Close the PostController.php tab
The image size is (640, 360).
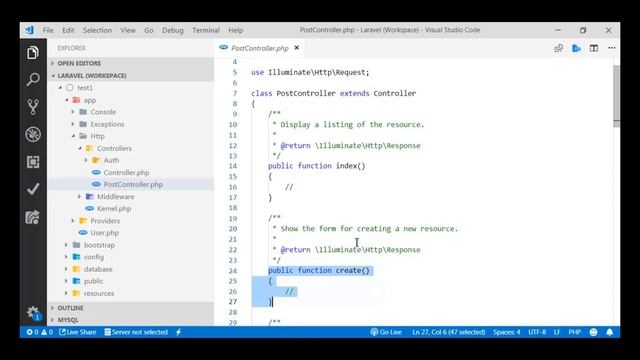pos(297,48)
